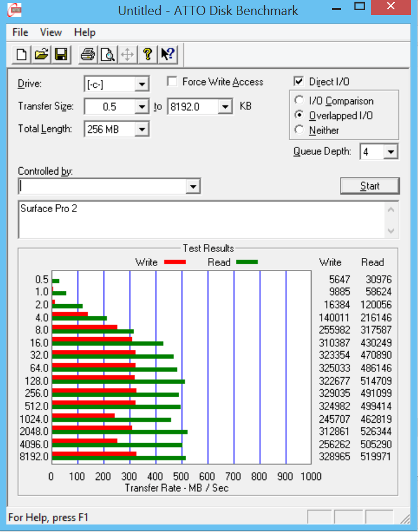Open the Queue Depth dropdown

pyautogui.click(x=391, y=152)
